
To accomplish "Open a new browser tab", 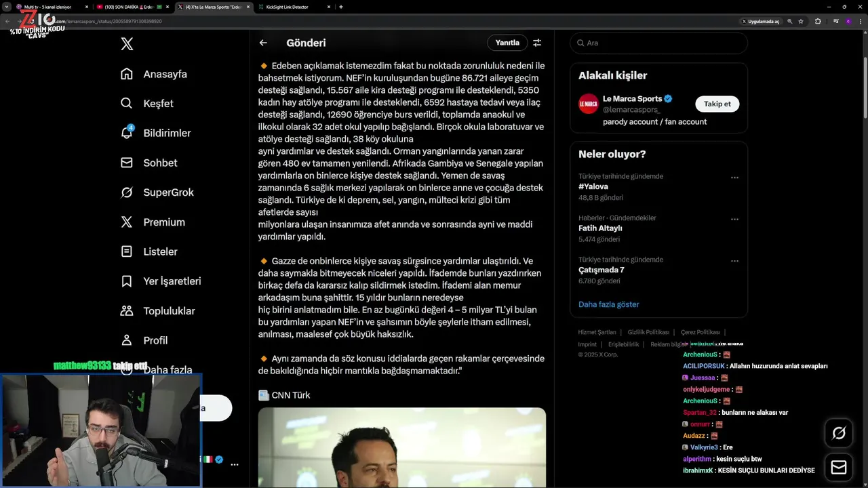I will tap(340, 7).
